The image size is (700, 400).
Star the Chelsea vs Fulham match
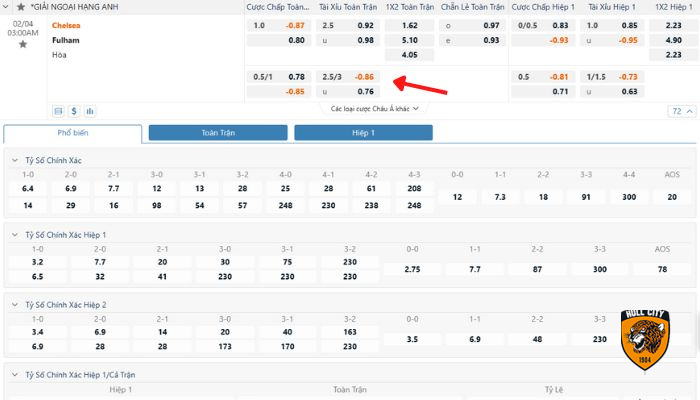click(x=23, y=44)
